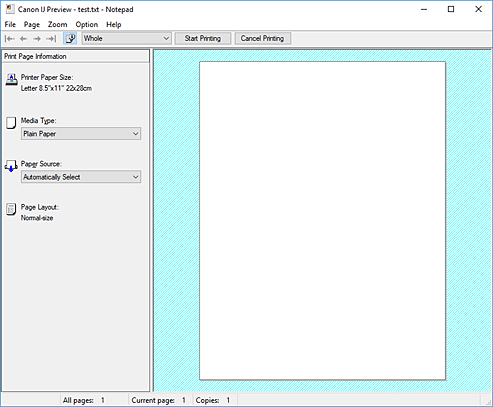Open the File menu
The height and width of the screenshot is (407, 493).
[x=10, y=24]
